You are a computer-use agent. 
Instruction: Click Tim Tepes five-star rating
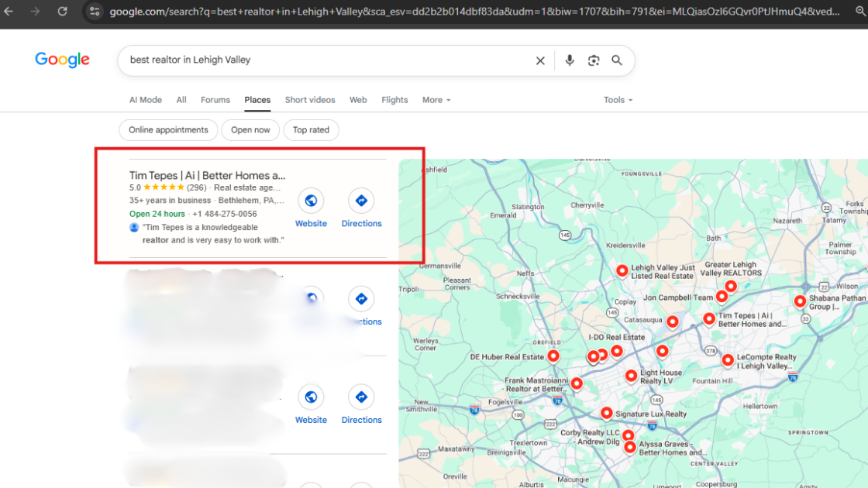click(164, 187)
